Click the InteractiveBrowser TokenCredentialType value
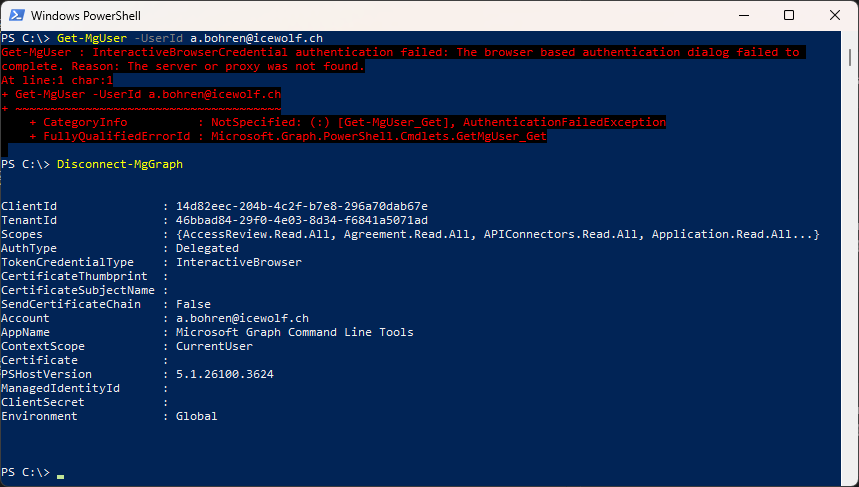859x487 pixels. [239, 262]
